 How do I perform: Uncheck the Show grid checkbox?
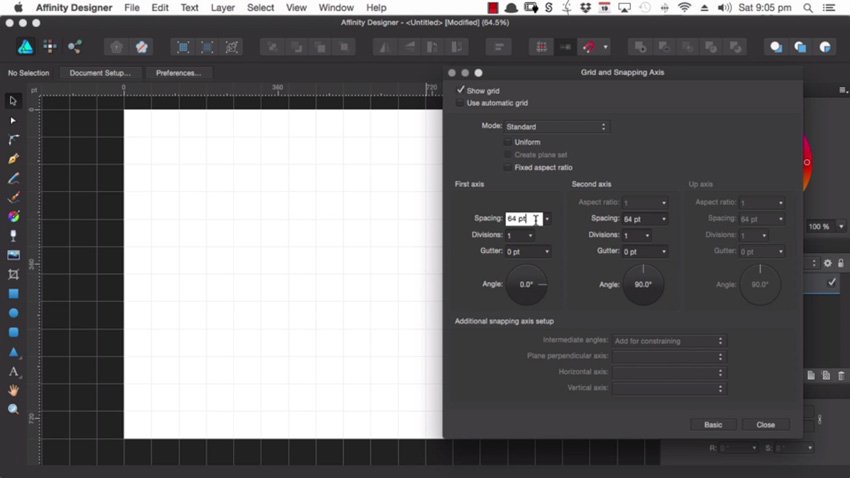point(461,90)
